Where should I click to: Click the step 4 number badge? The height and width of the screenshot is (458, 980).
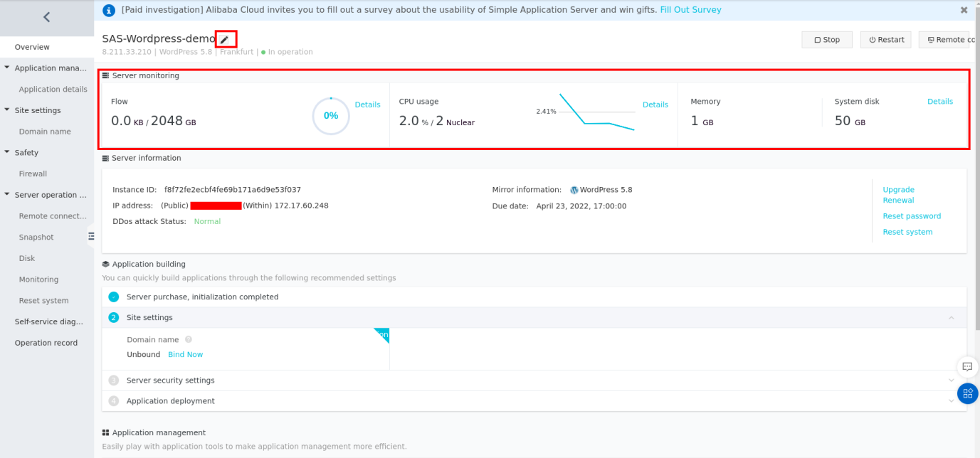pos(114,401)
